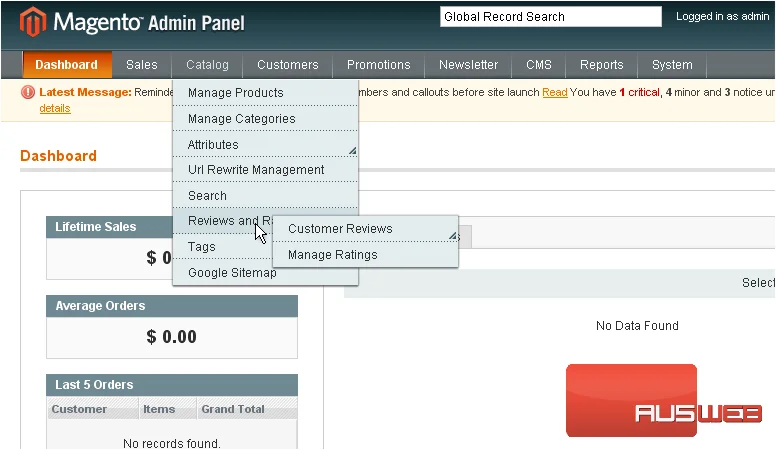
Task: Open Manage Ratings submenu item
Action: point(365,255)
